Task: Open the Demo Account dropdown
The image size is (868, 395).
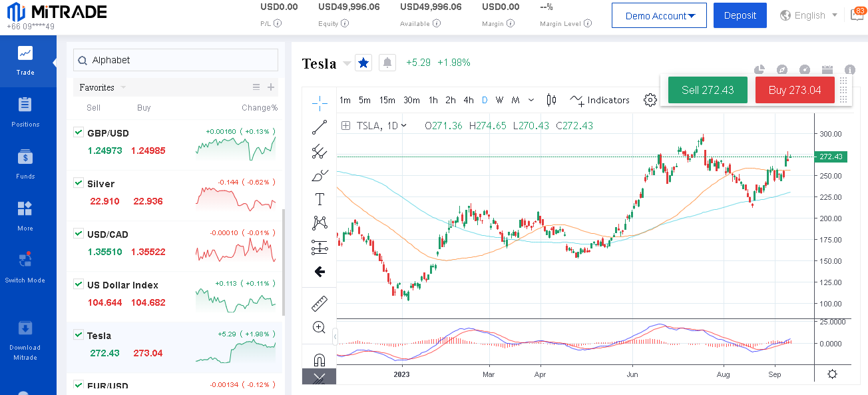Action: 659,15
